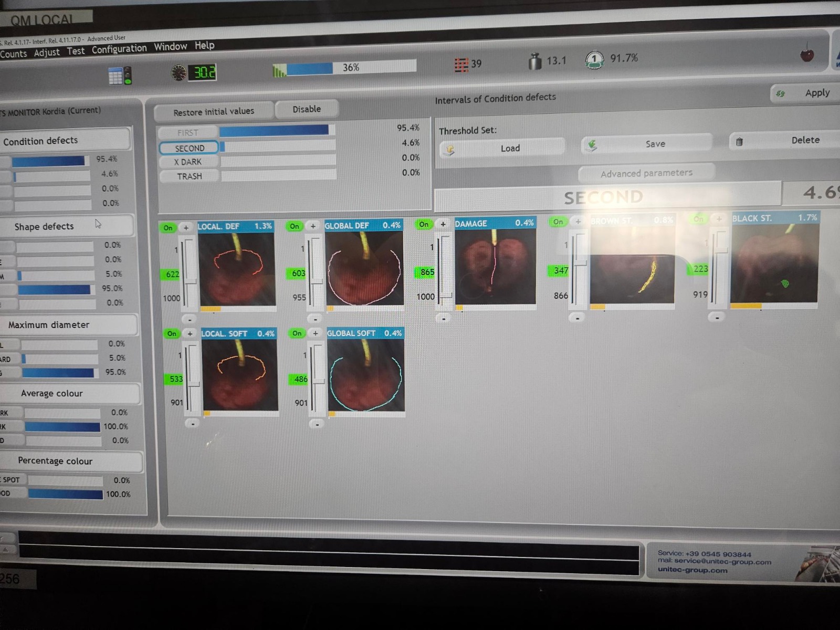Screen dimensions: 840x630
Task: Expand the Shape defects section
Action: tap(45, 226)
